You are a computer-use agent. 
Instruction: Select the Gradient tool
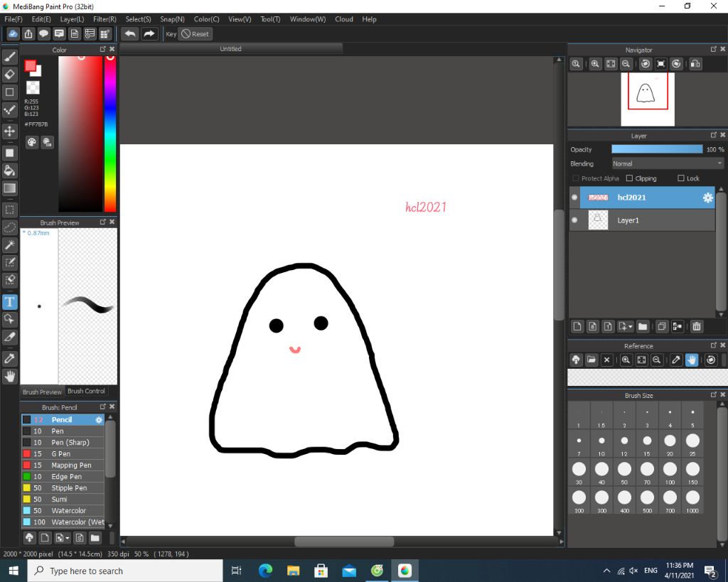coord(10,188)
